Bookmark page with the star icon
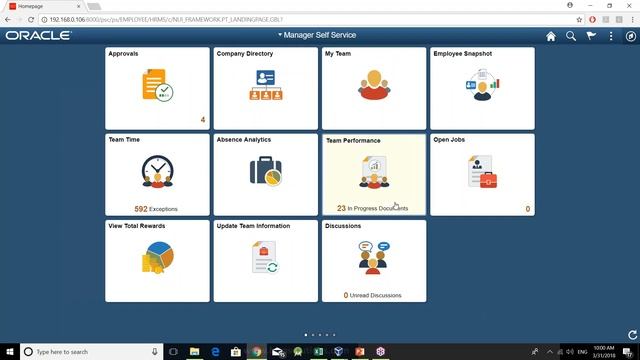 pos(579,20)
